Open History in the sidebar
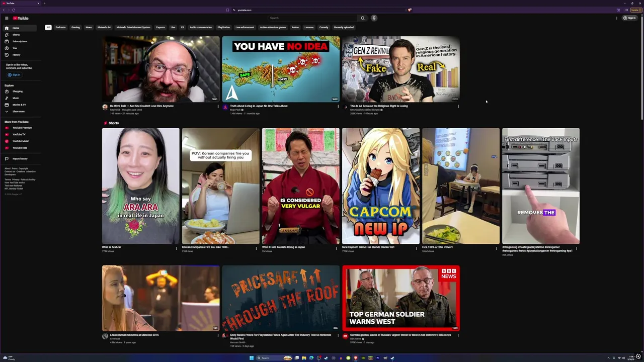Screen dimensions: 644x362 pos(20,55)
